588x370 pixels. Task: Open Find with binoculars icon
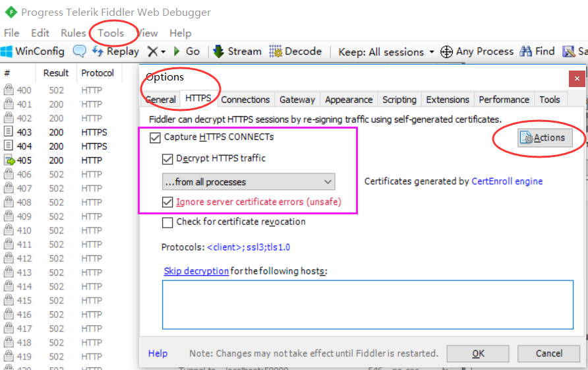tap(537, 51)
